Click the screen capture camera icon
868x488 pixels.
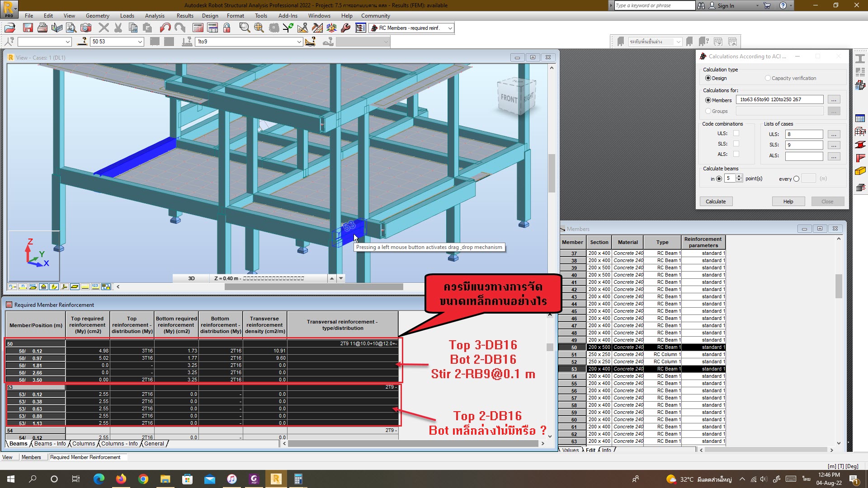pos(86,28)
